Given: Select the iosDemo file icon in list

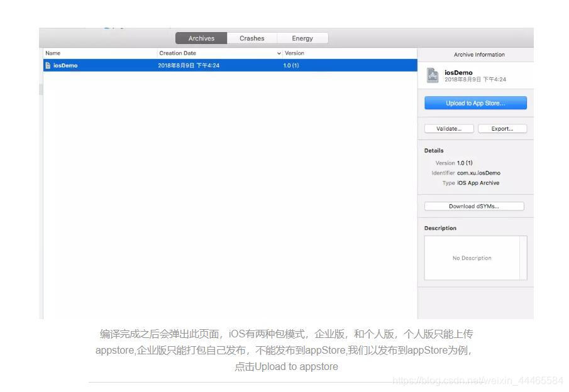Looking at the screenshot, I should (x=48, y=65).
